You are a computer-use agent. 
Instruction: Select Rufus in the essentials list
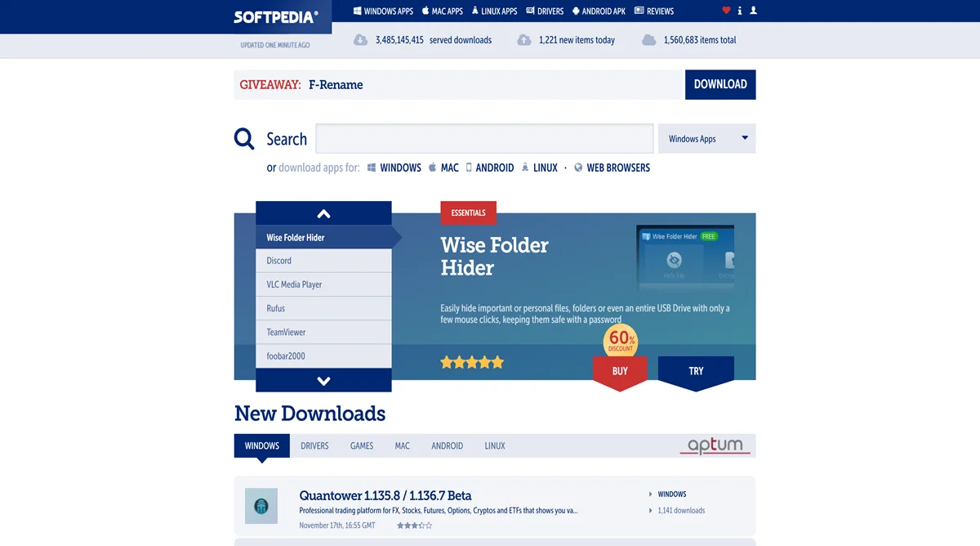pyautogui.click(x=323, y=308)
